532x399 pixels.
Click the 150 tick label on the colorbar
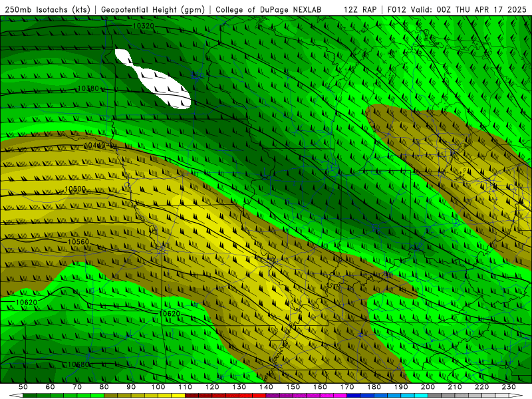(293, 387)
